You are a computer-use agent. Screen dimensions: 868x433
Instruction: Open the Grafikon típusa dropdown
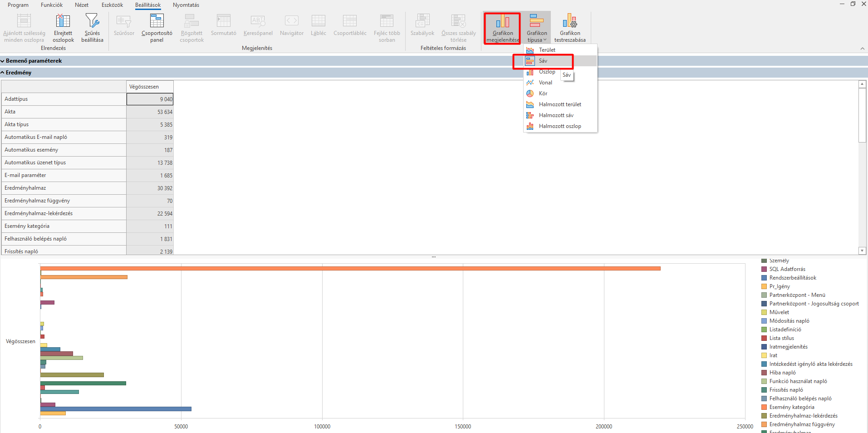[537, 28]
